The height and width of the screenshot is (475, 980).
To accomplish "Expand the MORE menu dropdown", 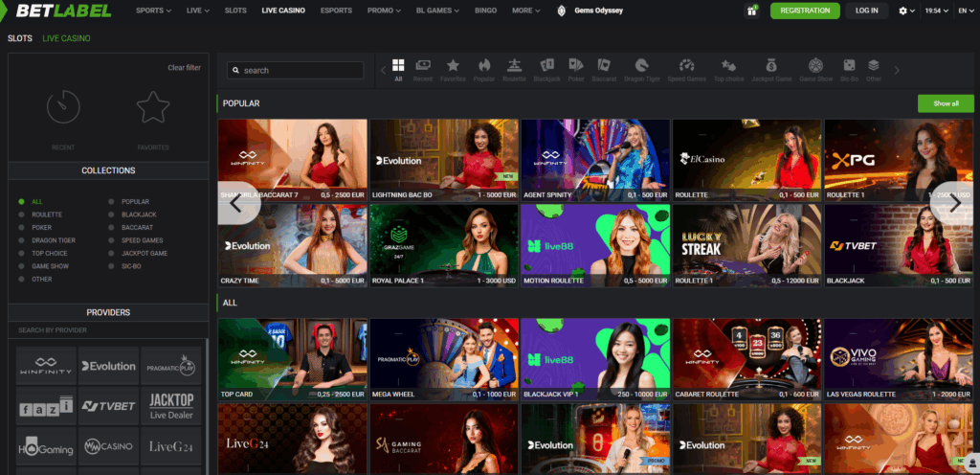I will (x=525, y=11).
